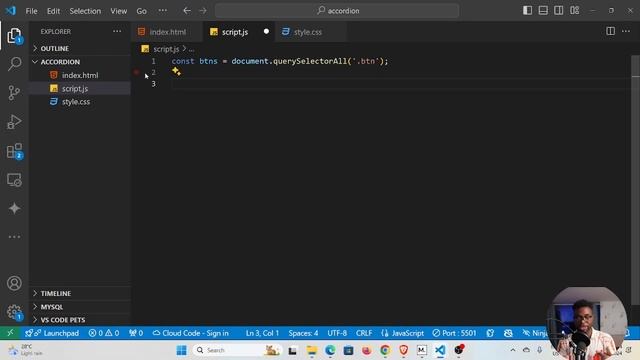The width and height of the screenshot is (640, 360).
Task: Show hidden system tray icons chevron
Action: (x=513, y=350)
